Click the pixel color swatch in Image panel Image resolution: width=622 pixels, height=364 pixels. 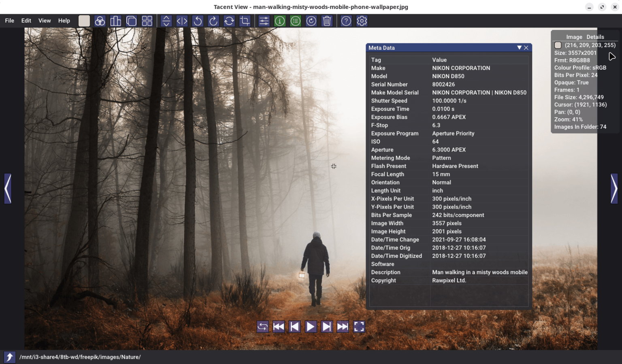(x=558, y=45)
